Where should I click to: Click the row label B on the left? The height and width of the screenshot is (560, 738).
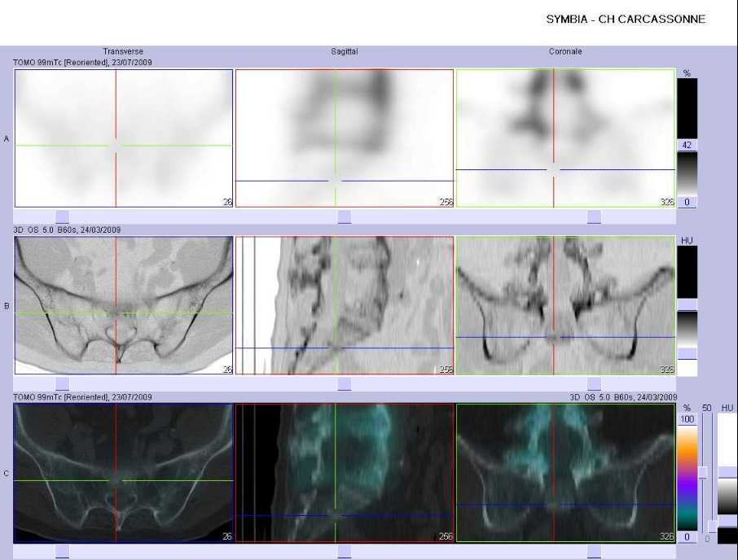pyautogui.click(x=7, y=305)
